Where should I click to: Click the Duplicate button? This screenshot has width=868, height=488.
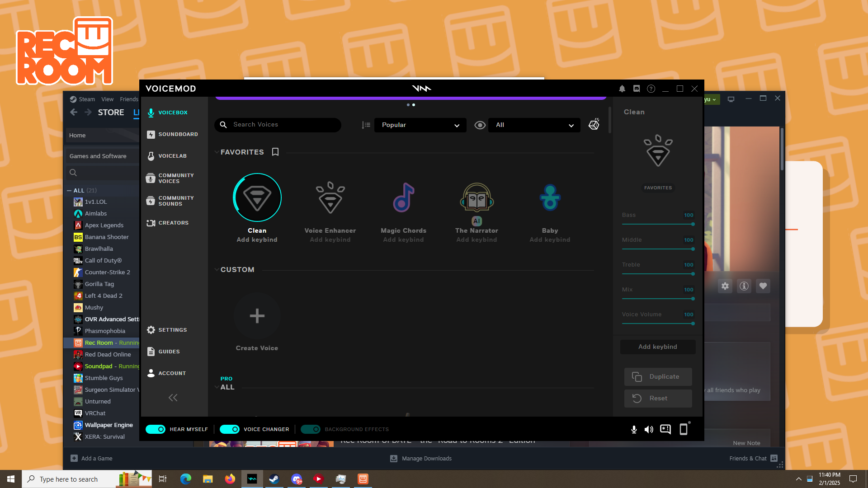pos(658,376)
